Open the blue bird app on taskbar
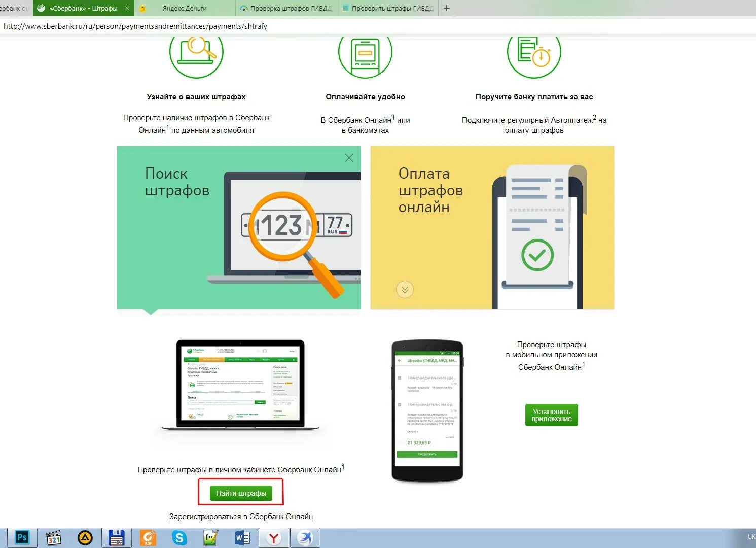Image resolution: width=756 pixels, height=548 pixels. click(x=305, y=538)
